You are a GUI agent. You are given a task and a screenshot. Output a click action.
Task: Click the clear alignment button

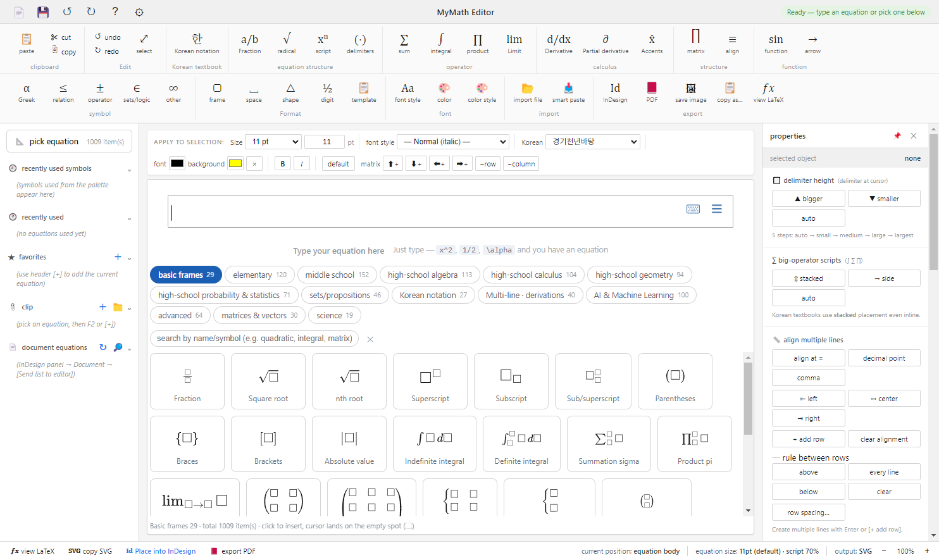(884, 439)
